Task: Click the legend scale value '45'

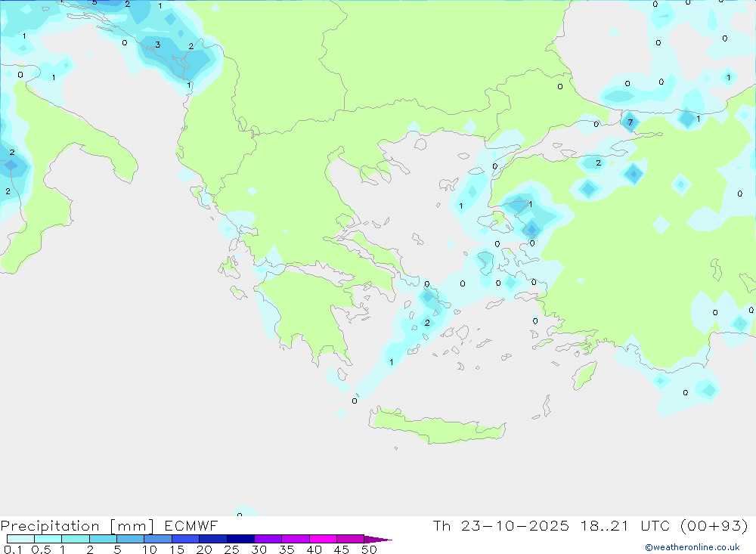Action: (342, 549)
